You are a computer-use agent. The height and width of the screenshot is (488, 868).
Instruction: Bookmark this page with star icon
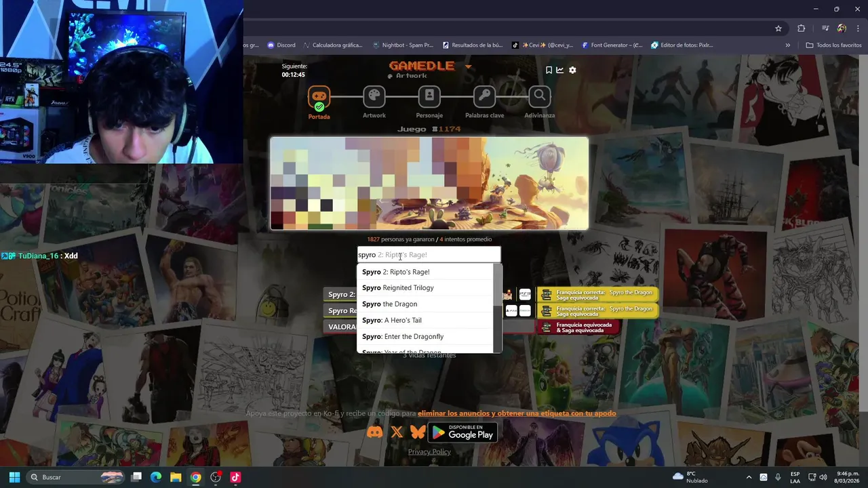pos(778,28)
